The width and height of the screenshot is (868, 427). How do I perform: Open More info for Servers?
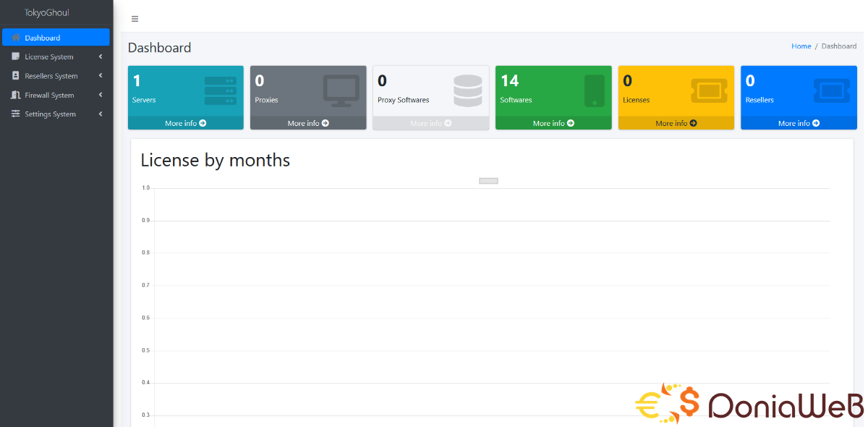coord(185,124)
